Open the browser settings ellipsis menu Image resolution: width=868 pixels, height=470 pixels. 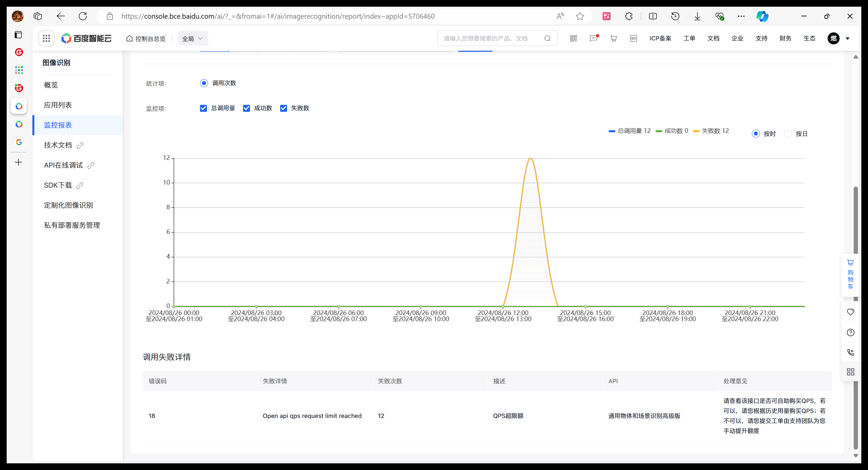pos(741,16)
